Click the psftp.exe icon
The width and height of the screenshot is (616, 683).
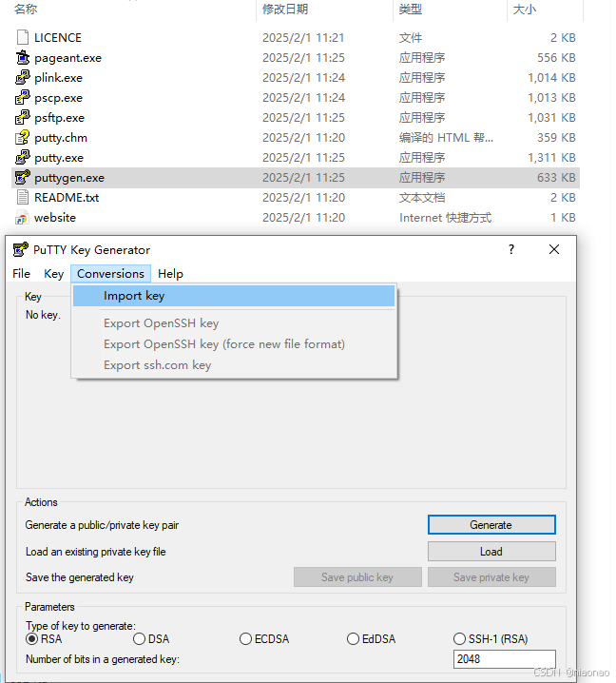(23, 118)
